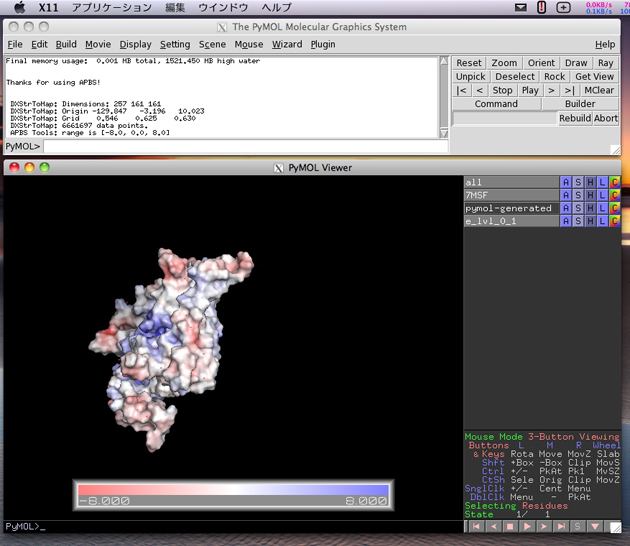Open the L label menu for e_lvl_0_1
The width and height of the screenshot is (630, 546).
pos(602,221)
